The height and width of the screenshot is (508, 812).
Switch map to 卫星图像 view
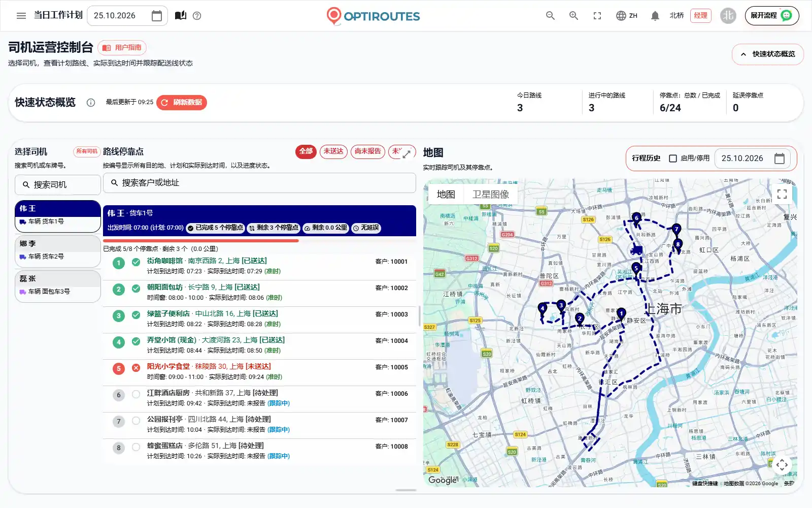tap(491, 194)
